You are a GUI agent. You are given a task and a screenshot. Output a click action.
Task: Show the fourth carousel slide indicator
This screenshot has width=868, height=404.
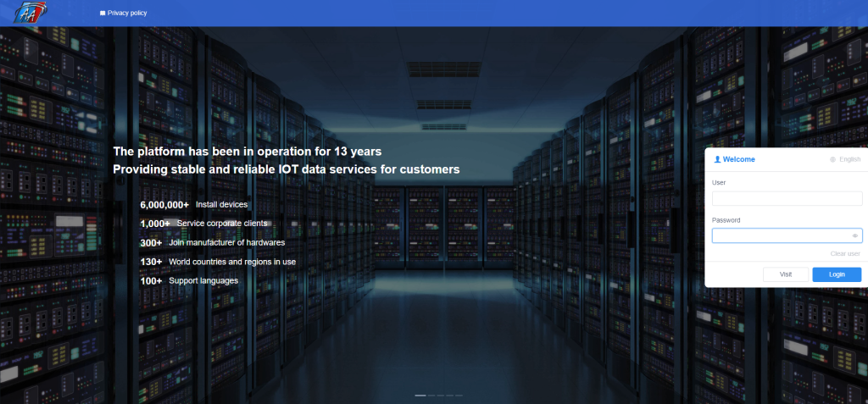coord(450,396)
